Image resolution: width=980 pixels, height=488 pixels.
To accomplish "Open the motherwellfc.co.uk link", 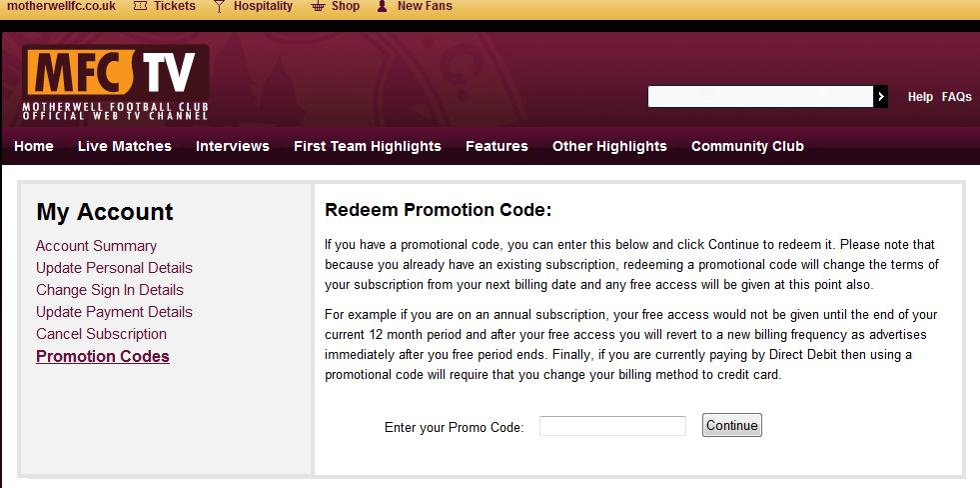I will (61, 6).
